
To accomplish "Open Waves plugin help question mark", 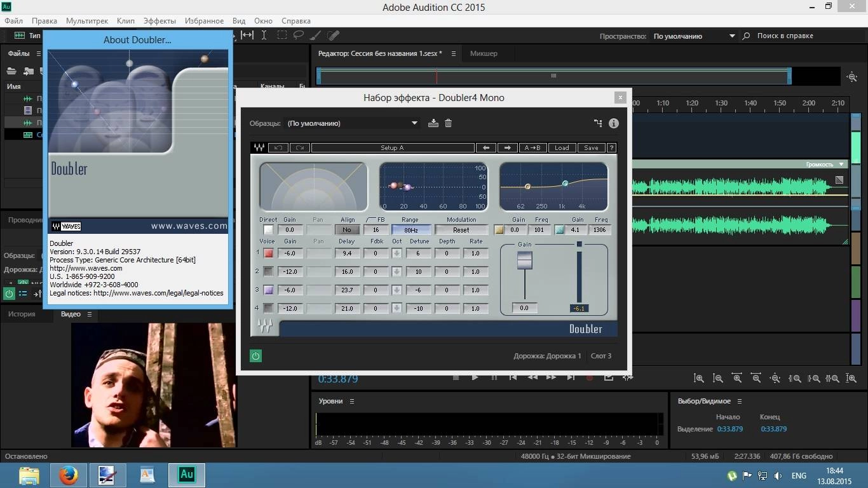I will tap(611, 147).
